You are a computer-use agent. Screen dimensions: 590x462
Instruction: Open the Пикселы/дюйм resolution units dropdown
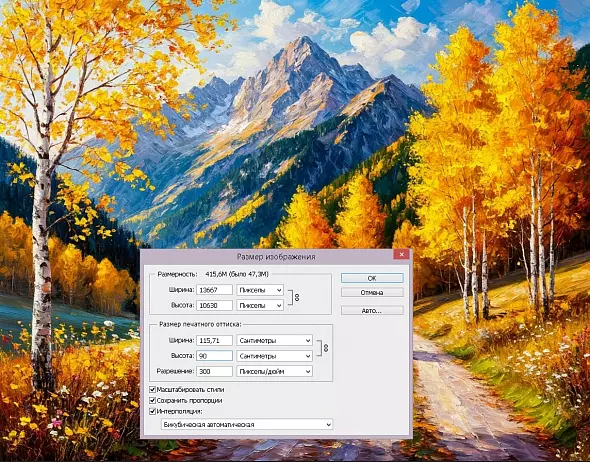(x=275, y=371)
